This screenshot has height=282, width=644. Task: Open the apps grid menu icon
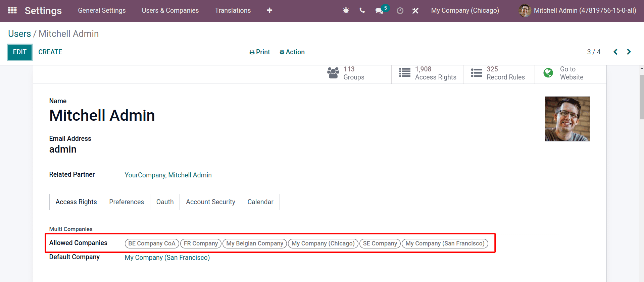pyautogui.click(x=12, y=10)
